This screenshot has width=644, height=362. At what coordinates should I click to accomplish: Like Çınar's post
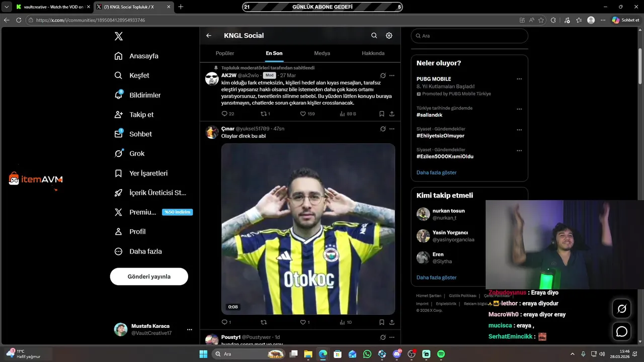tap(305, 322)
